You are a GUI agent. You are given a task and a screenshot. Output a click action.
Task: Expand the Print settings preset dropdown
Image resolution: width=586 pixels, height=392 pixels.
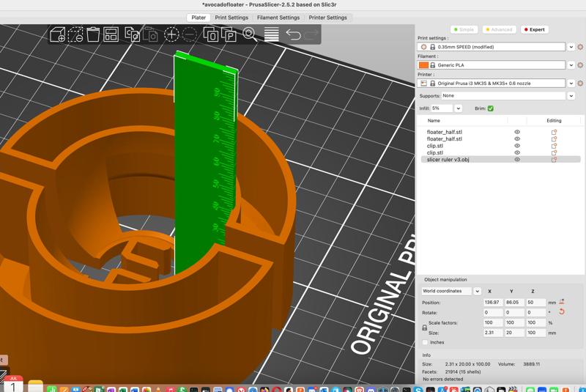click(x=571, y=47)
